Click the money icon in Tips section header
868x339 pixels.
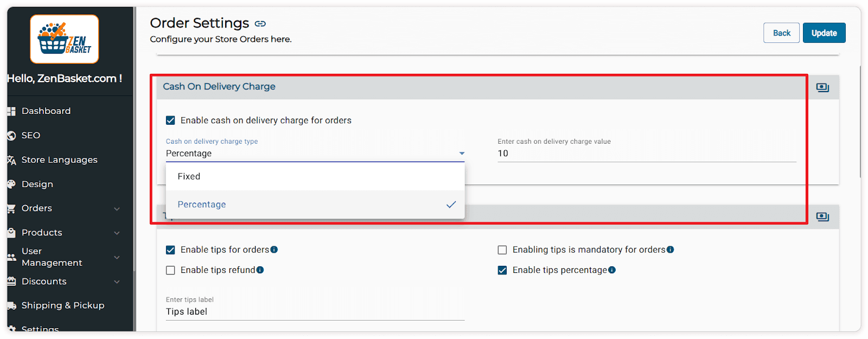click(822, 217)
